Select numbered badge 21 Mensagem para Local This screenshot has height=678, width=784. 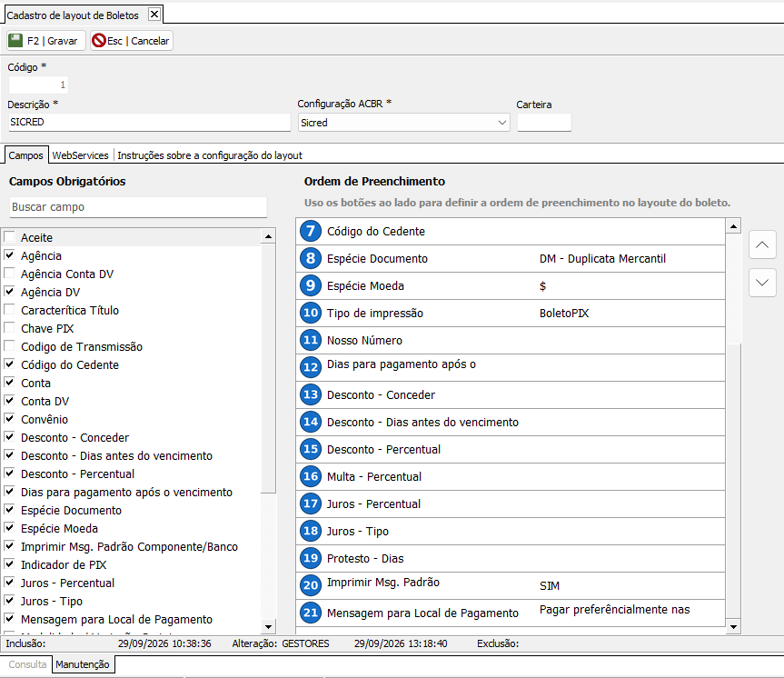311,613
